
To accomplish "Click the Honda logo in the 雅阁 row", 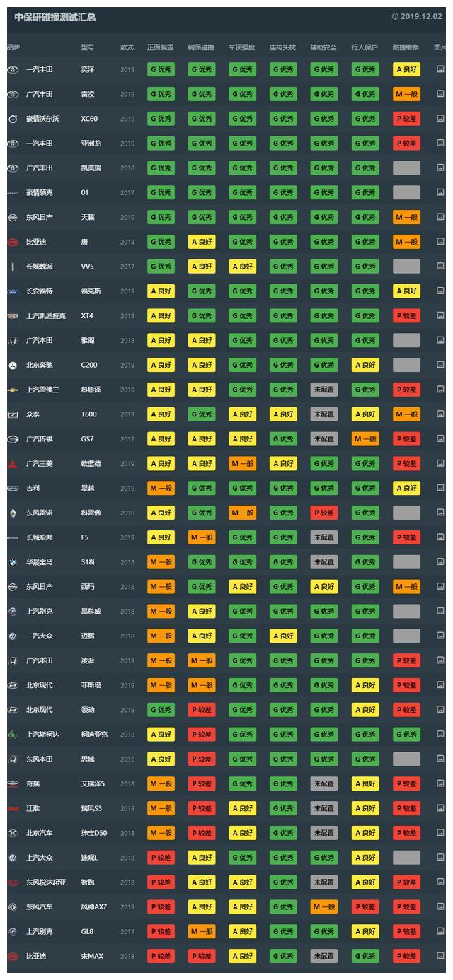I will pos(13,340).
